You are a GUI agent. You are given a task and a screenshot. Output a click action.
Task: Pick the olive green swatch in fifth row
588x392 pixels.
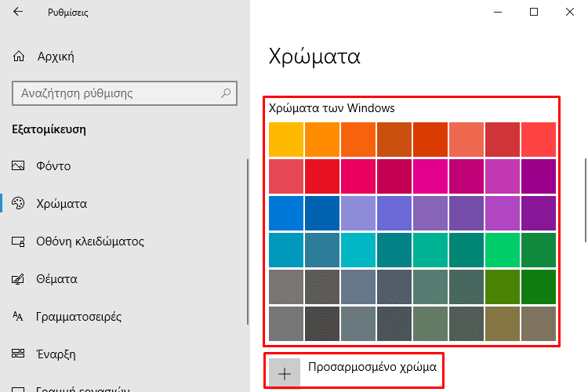tap(503, 287)
